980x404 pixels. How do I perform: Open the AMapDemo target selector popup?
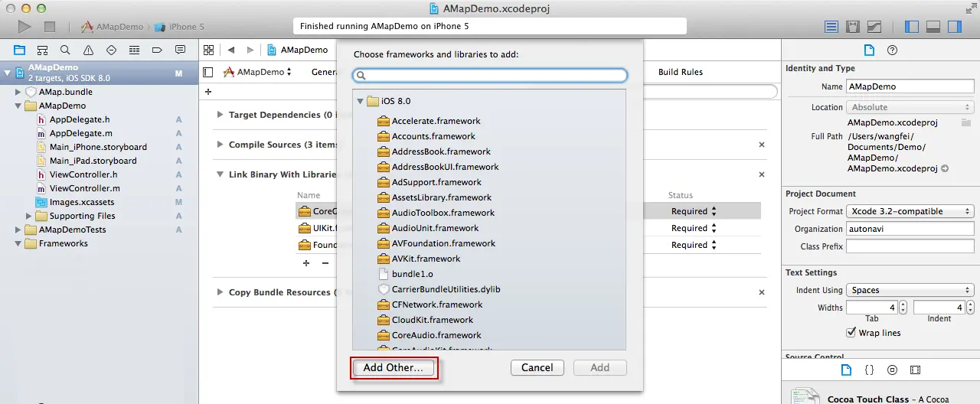pyautogui.click(x=258, y=72)
